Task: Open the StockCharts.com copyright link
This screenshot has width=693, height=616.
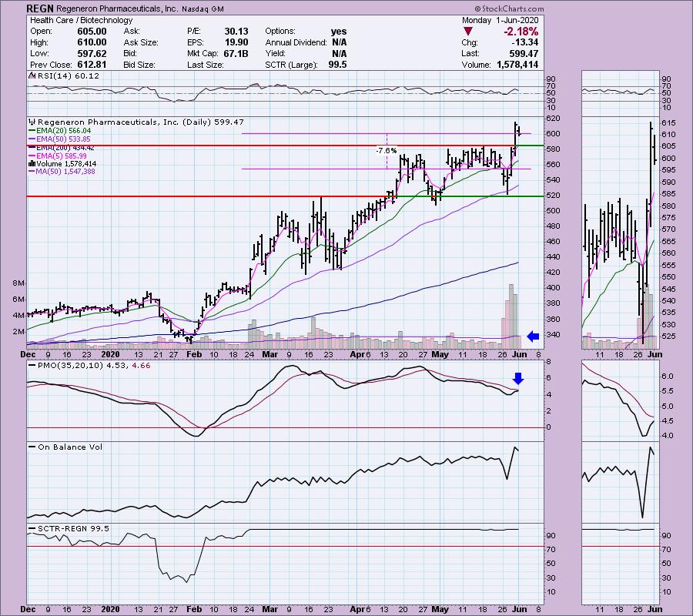Action: coord(509,8)
